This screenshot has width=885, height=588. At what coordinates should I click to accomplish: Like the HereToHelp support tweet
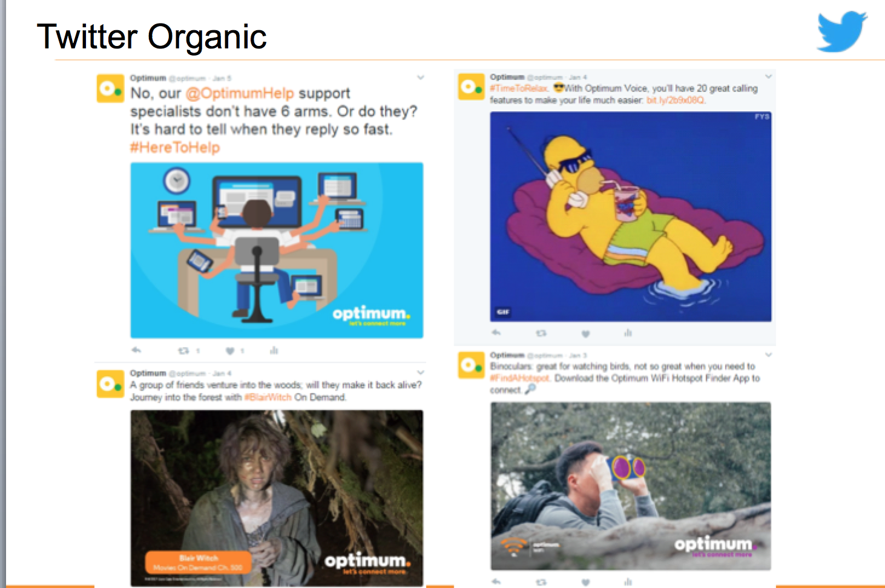click(x=230, y=350)
